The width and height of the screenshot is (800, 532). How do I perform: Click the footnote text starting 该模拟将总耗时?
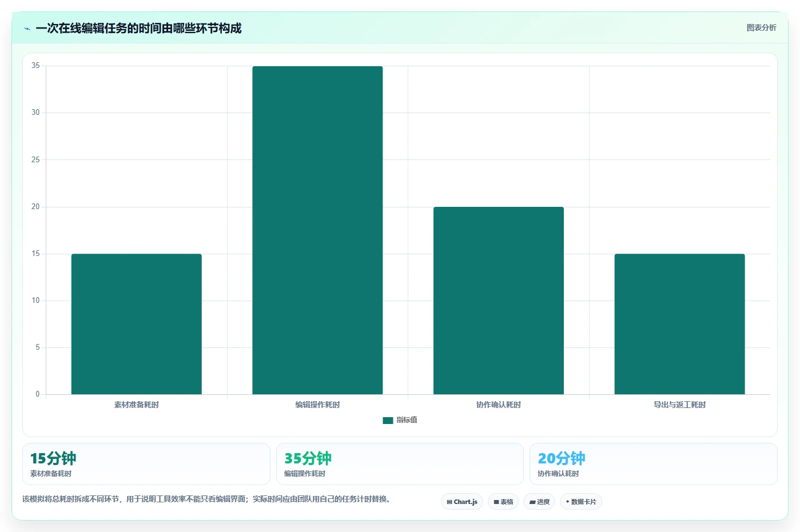click(208, 499)
